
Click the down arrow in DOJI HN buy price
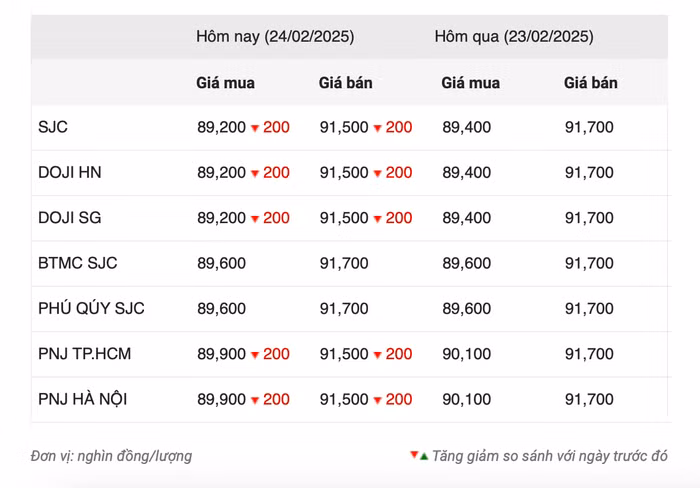pos(255,173)
